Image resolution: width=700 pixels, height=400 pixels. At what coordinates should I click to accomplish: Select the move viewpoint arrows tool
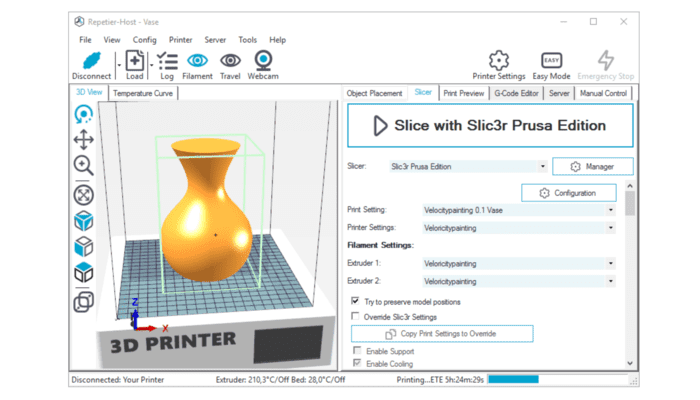[x=83, y=140]
